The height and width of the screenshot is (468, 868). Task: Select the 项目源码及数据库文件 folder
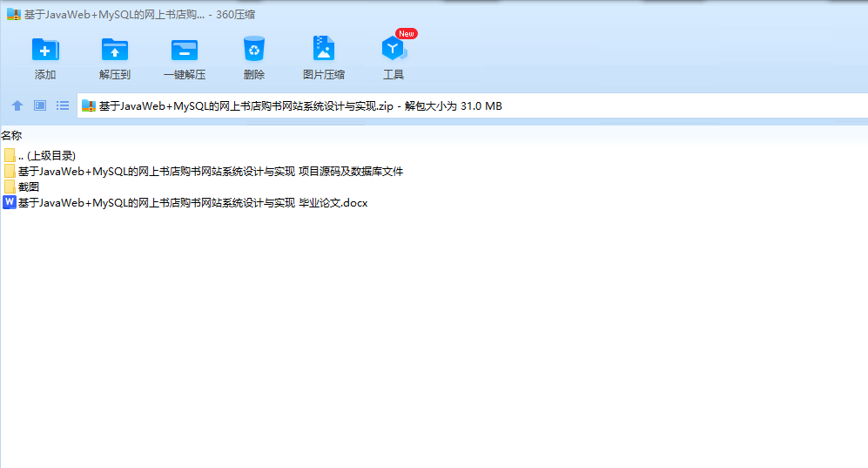(x=203, y=172)
